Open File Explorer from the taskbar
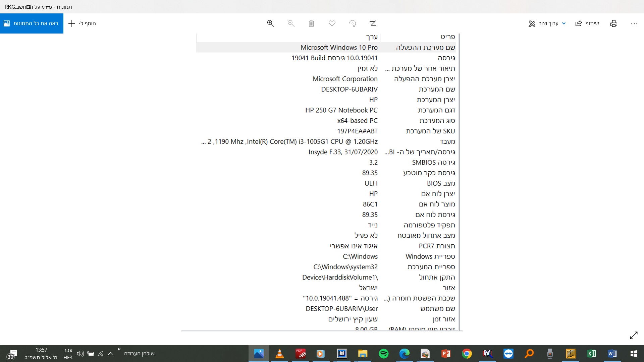This screenshot has width=644, height=362. coord(363,354)
